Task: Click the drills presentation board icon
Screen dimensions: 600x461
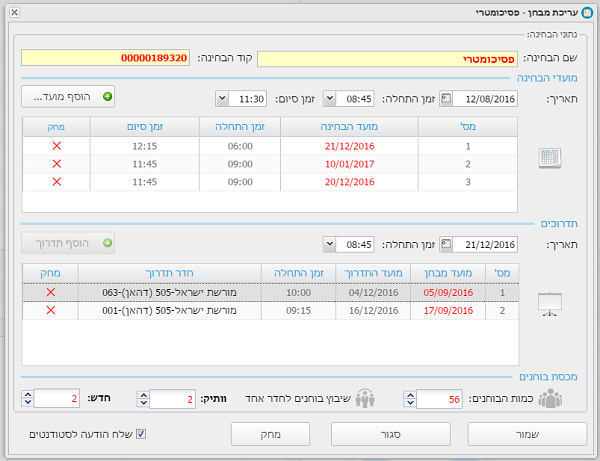Action: pos(550,304)
